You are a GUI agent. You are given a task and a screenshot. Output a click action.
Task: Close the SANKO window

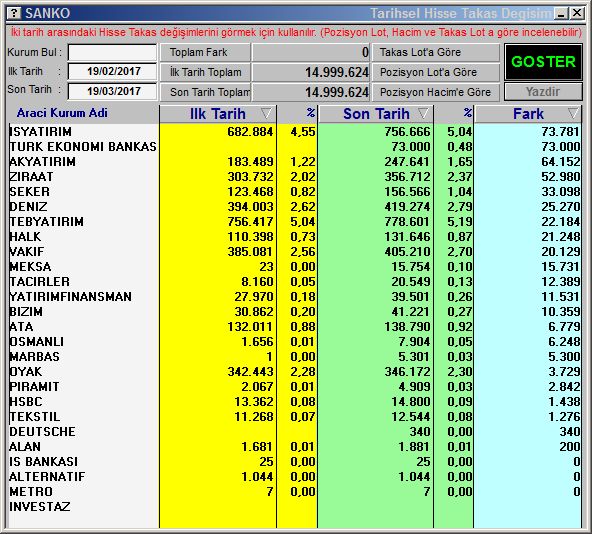tap(577, 14)
